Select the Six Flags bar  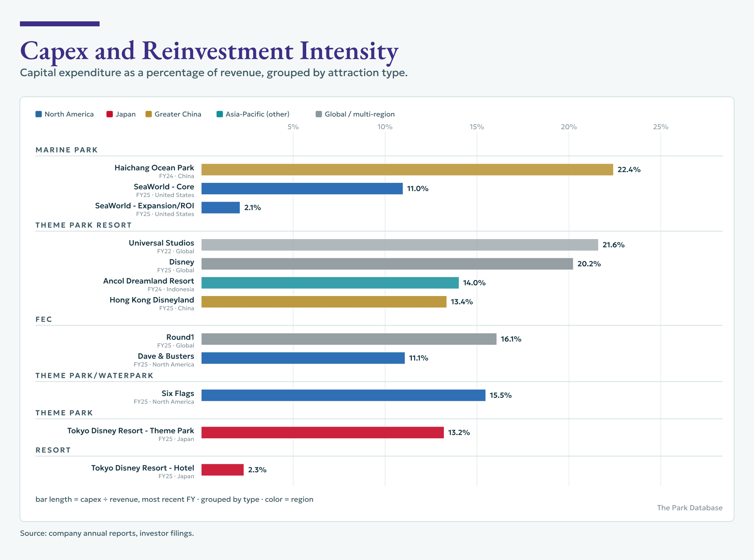(x=343, y=395)
